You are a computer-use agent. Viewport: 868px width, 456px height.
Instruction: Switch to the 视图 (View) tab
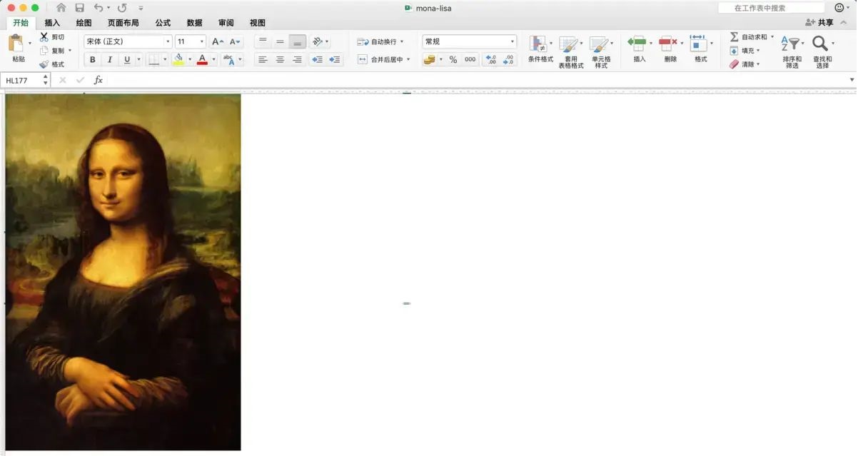(258, 23)
